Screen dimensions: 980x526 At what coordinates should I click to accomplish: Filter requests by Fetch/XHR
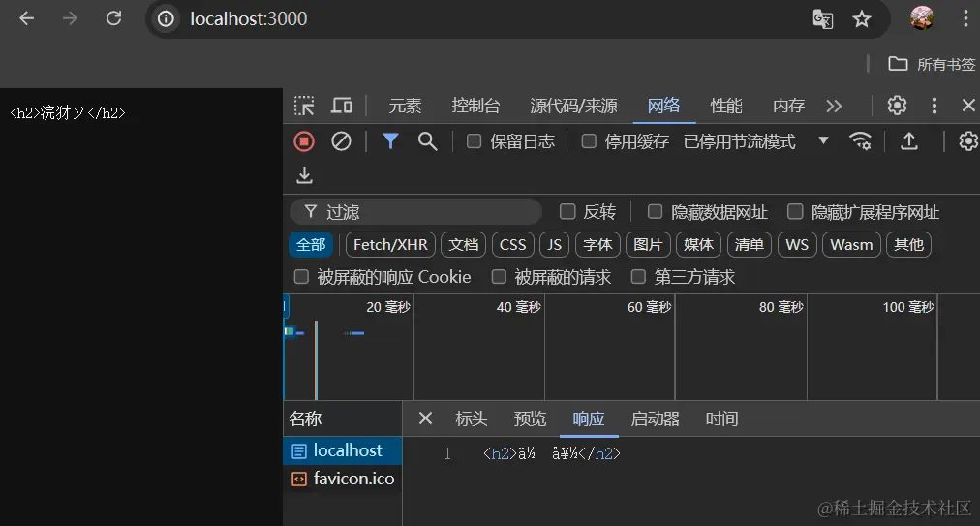click(x=390, y=244)
